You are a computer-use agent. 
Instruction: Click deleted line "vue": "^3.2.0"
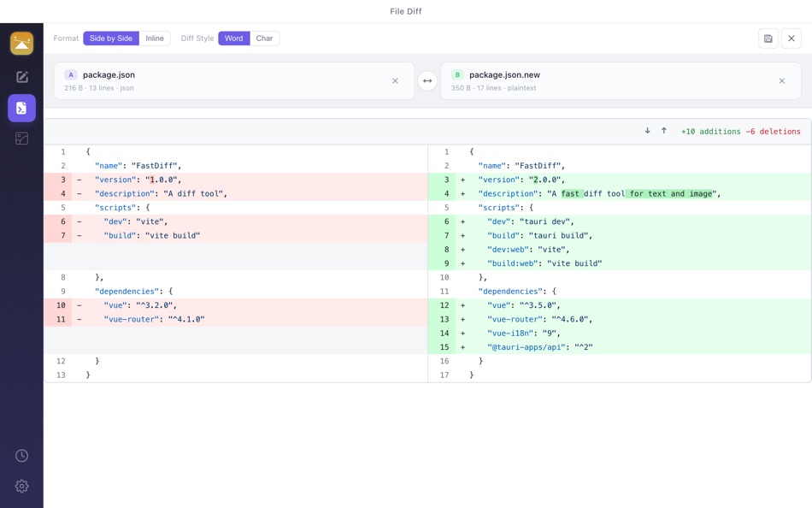tap(236, 305)
